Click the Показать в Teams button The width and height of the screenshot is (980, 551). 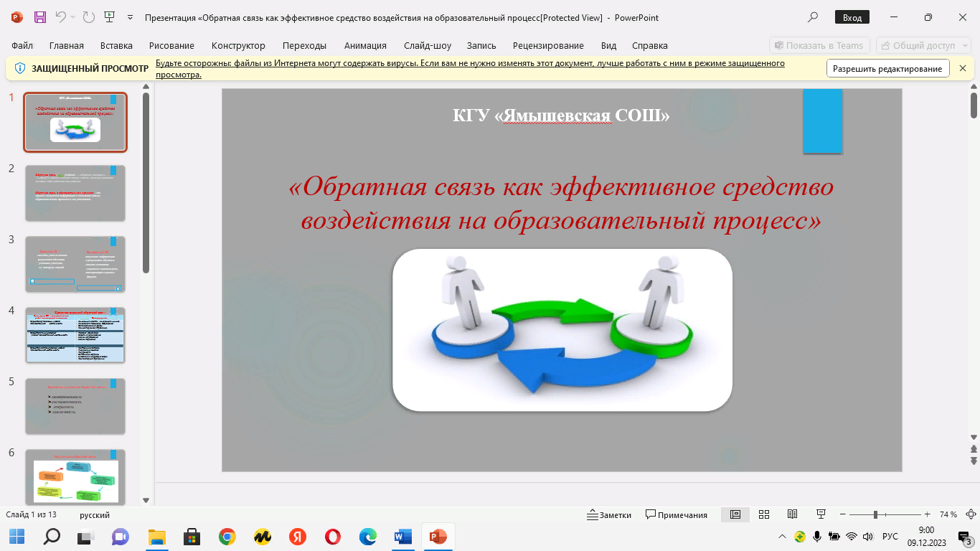coord(819,45)
